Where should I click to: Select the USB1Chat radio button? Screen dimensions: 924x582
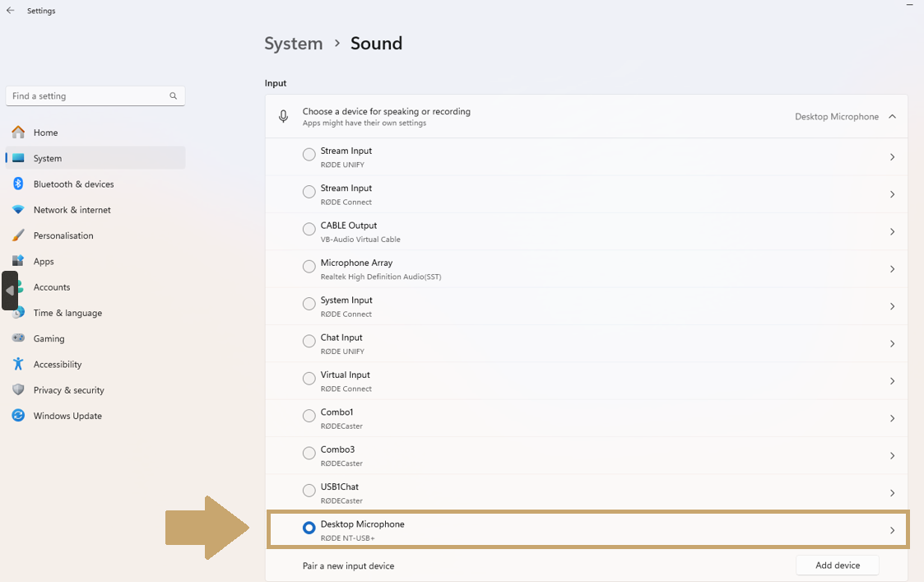[309, 491]
